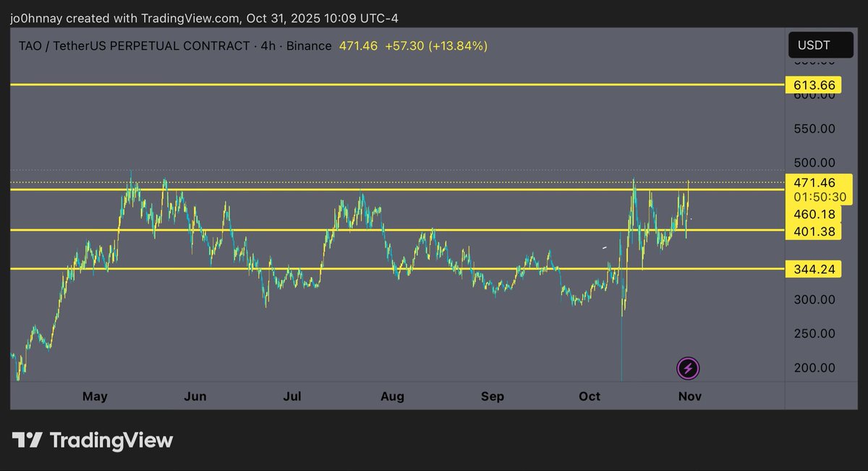This screenshot has width=868, height=471.
Task: Click the Nov label on time axis
Action: [689, 396]
